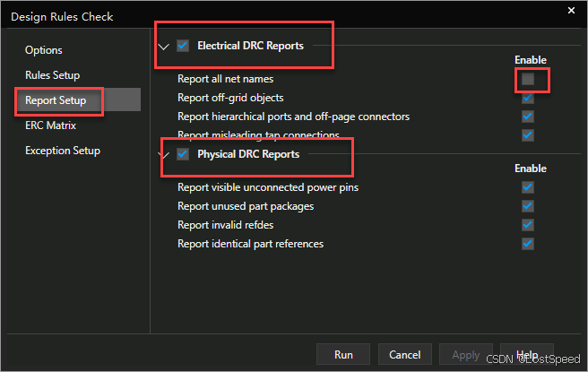Close the Design Rules Check dialog
The height and width of the screenshot is (372, 588).
(x=571, y=10)
